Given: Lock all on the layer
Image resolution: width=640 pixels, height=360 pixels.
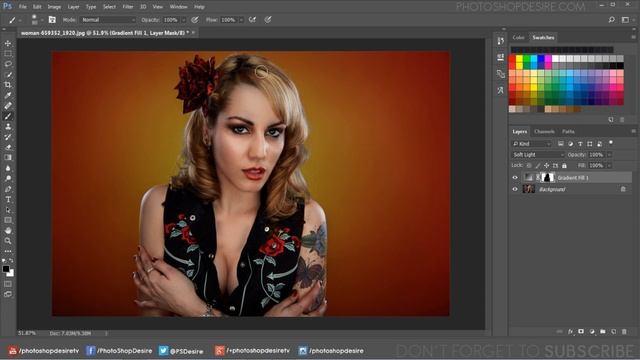Looking at the screenshot, I should (564, 165).
